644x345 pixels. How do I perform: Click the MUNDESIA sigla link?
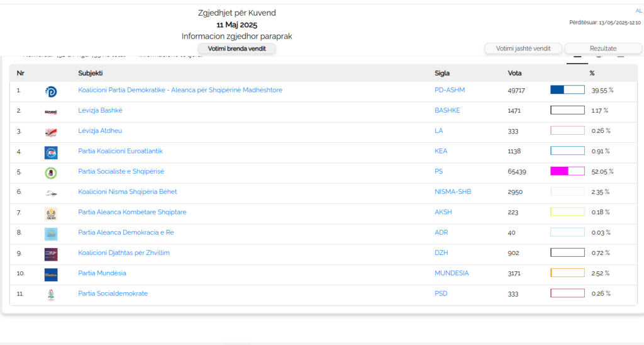452,273
